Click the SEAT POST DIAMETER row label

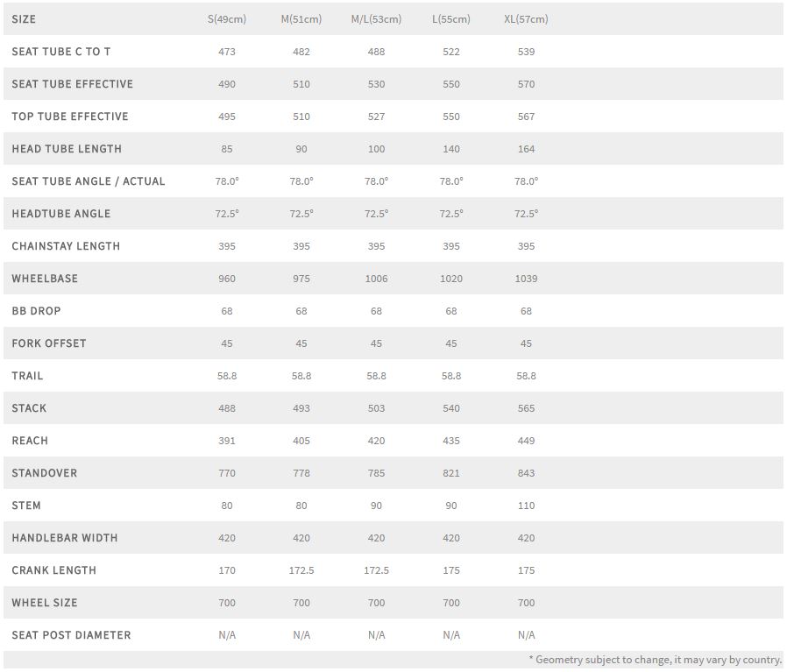pos(71,635)
